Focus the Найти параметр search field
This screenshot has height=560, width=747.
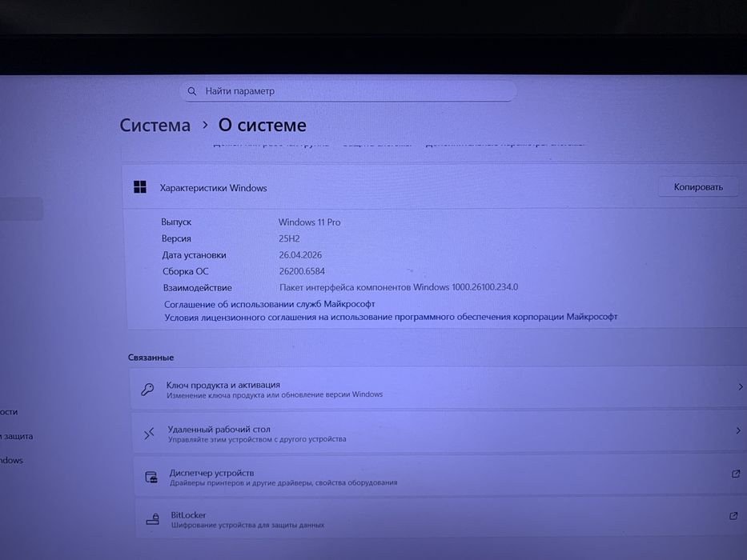pos(348,91)
